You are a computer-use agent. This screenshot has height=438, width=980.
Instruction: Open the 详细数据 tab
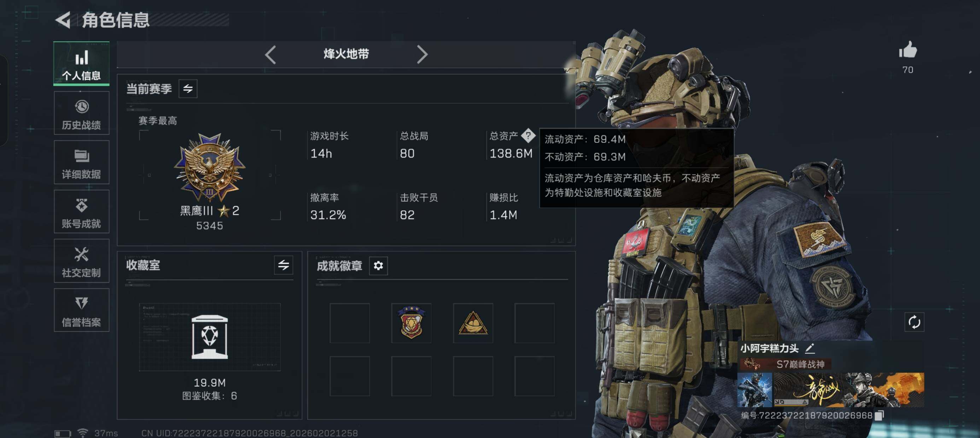tap(81, 162)
